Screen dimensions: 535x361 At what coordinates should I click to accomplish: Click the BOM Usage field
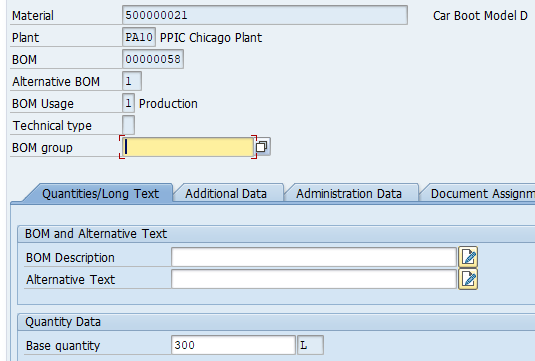coord(129,103)
